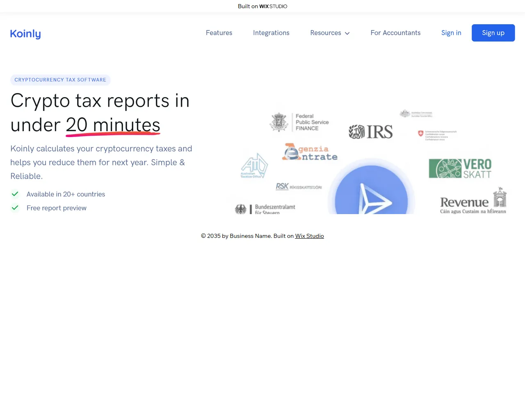Open For Accountants page

(x=395, y=33)
